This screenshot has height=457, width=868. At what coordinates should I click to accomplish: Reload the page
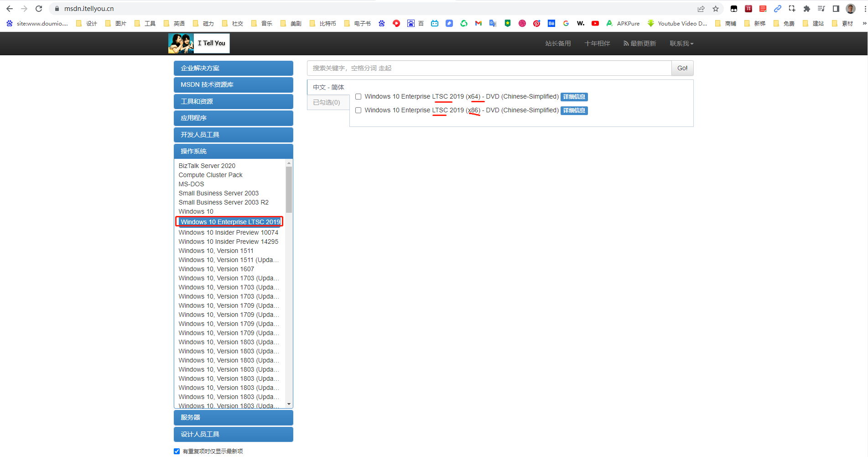(x=39, y=9)
